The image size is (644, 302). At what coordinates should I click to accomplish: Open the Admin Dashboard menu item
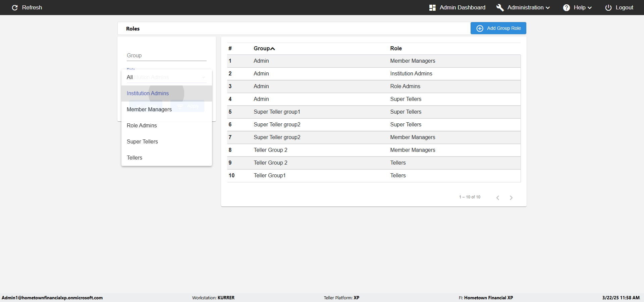point(462,7)
